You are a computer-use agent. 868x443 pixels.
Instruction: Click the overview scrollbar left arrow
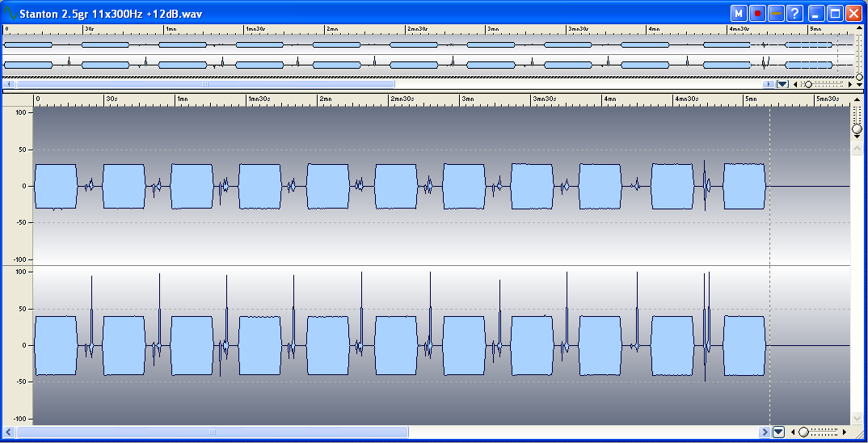click(x=10, y=84)
